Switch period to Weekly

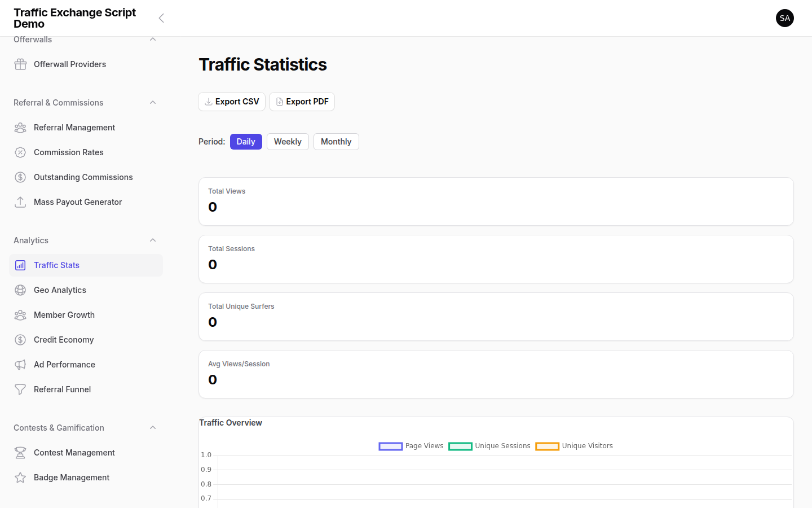point(288,141)
